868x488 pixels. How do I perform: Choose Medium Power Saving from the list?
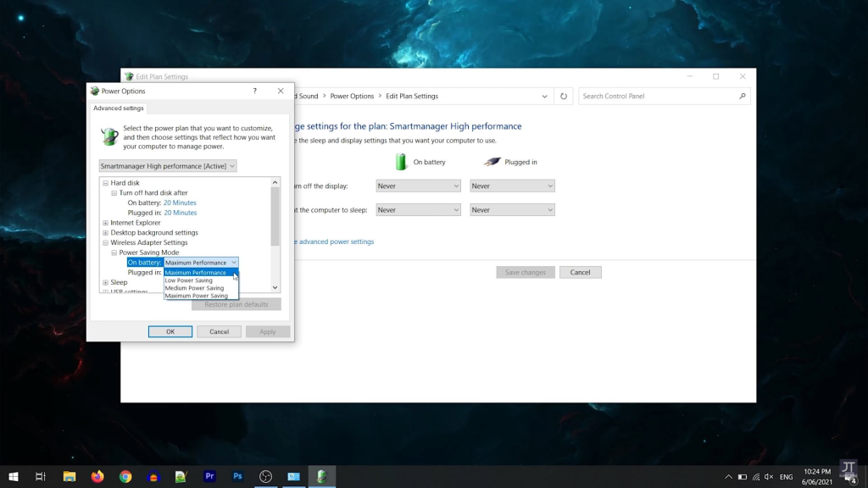tap(194, 288)
